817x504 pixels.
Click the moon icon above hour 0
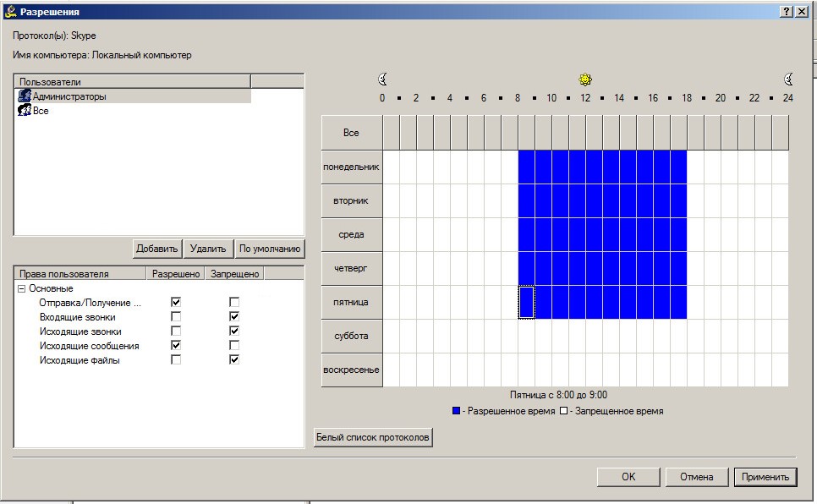(x=382, y=79)
